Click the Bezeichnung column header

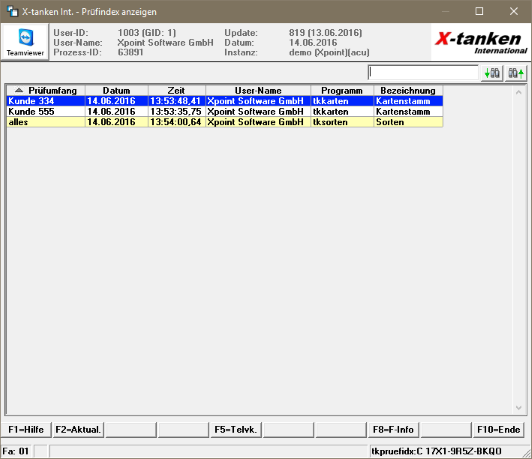[x=408, y=91]
